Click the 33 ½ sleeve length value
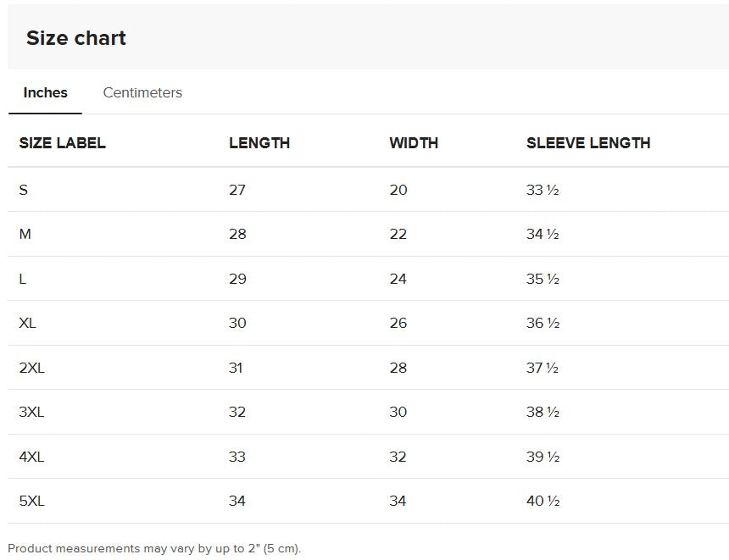The height and width of the screenshot is (560, 729). pyautogui.click(x=543, y=190)
